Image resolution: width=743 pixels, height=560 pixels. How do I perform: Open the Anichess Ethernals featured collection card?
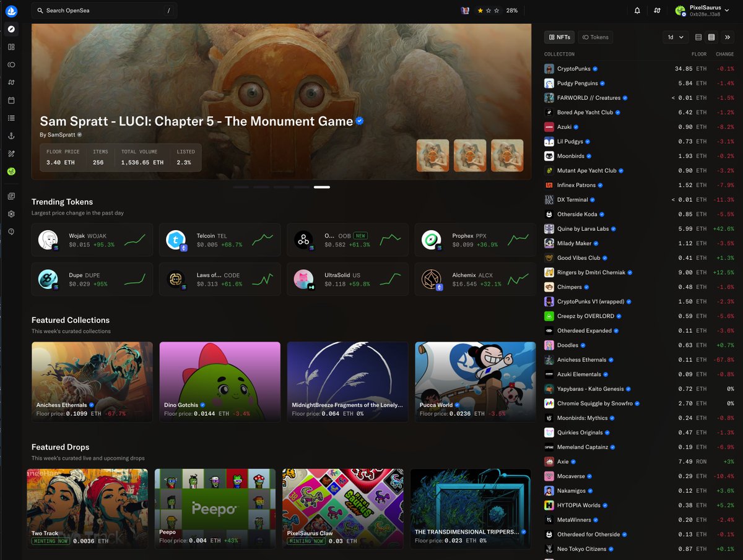pos(92,382)
